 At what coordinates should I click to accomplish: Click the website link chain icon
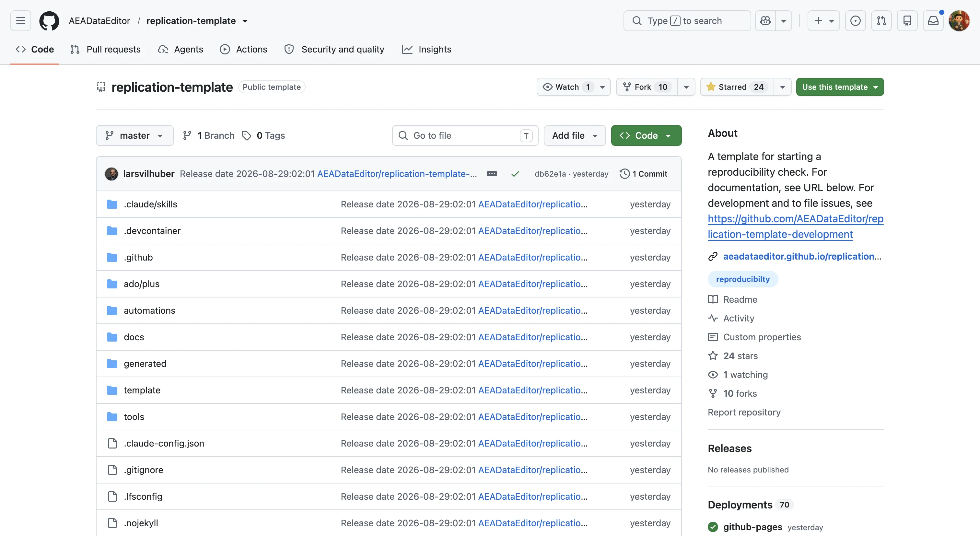(x=713, y=257)
